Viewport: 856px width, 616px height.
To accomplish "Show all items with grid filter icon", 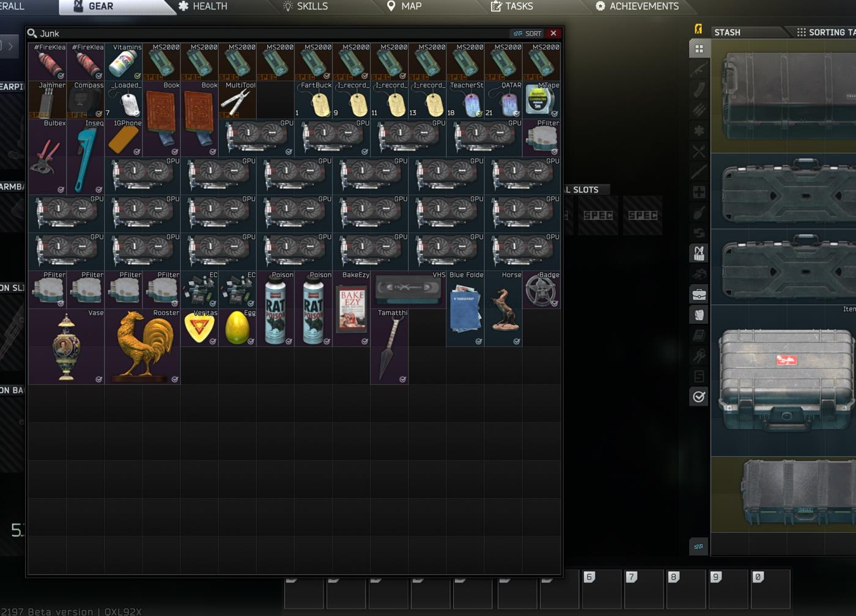I will [699, 49].
